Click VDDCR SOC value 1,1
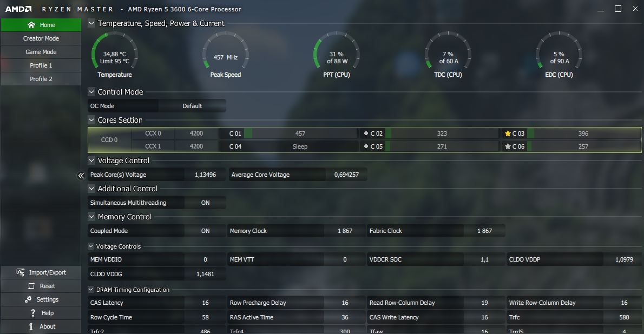The height and width of the screenshot is (334, 644). 485,260
